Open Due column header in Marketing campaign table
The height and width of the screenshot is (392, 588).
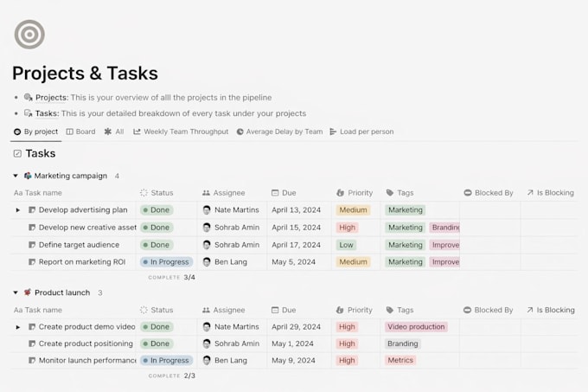(x=284, y=193)
